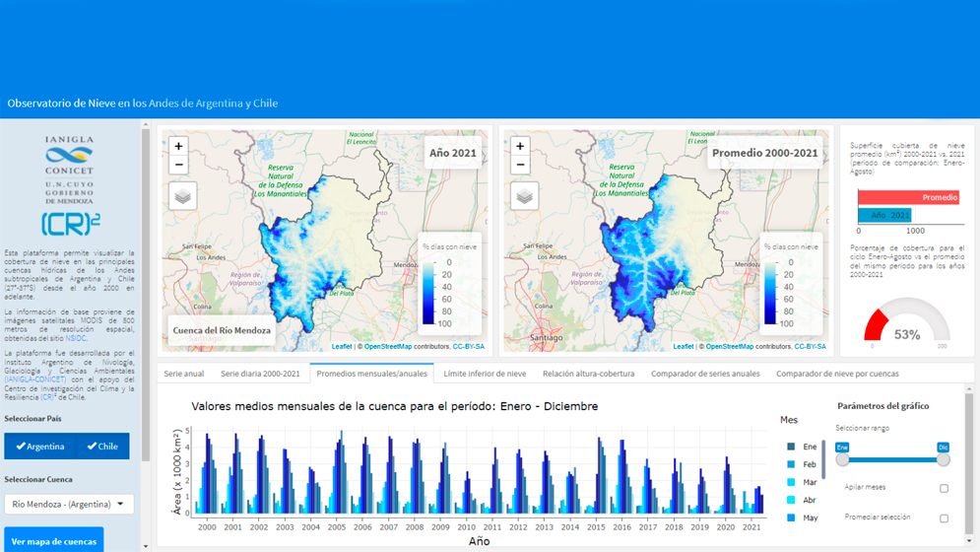Click the blue Año 2021 bar
The image size is (980, 552).
884,215
